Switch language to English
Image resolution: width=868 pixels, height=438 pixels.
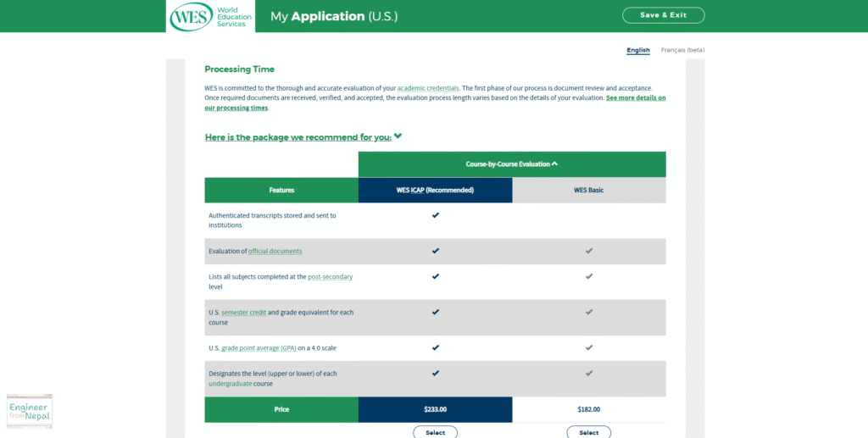(637, 50)
